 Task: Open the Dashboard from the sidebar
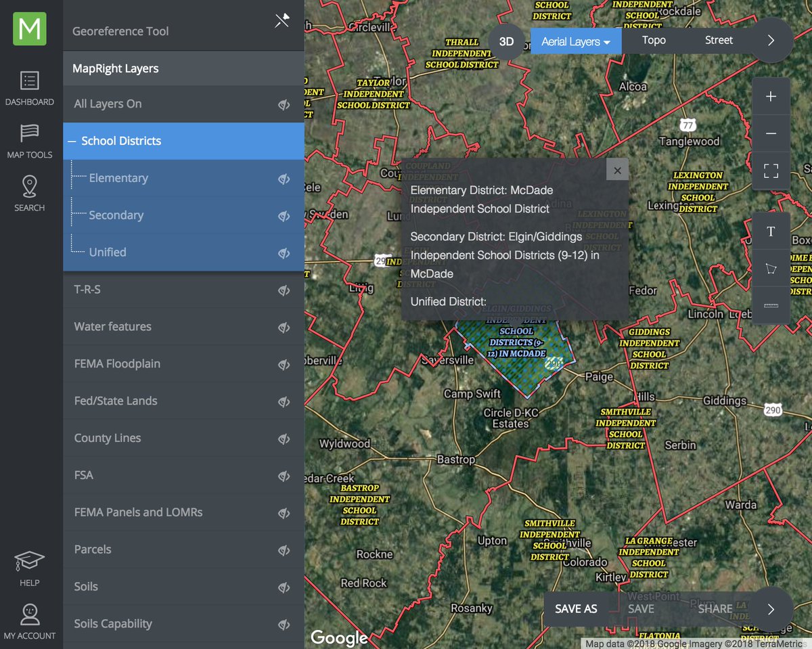[x=30, y=89]
